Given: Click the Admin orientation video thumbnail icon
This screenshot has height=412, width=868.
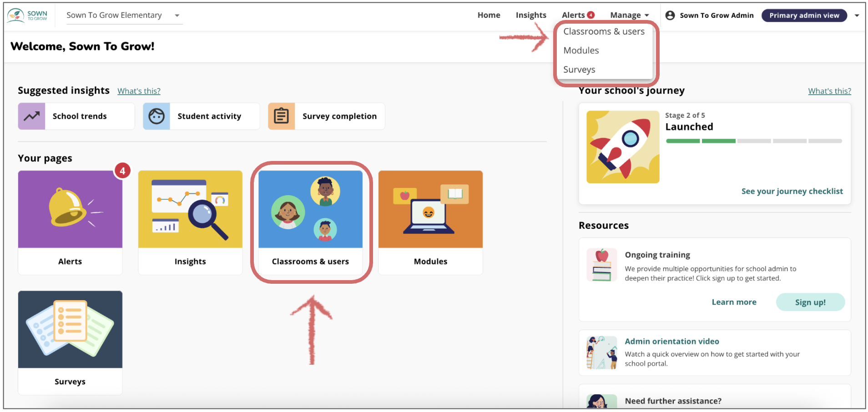Looking at the screenshot, I should click(602, 353).
